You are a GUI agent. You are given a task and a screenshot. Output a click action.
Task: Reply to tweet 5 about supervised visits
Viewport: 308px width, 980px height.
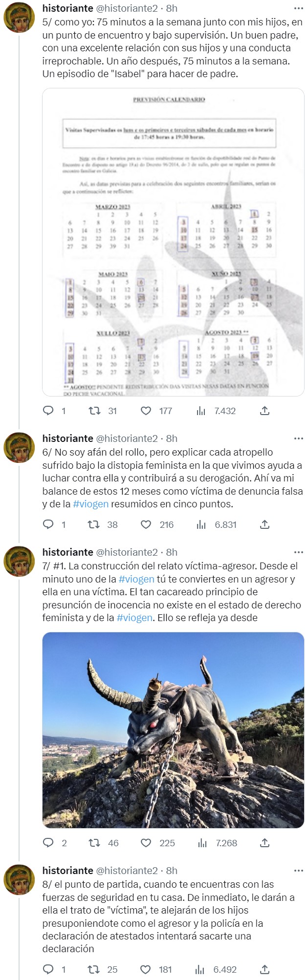pyautogui.click(x=49, y=411)
